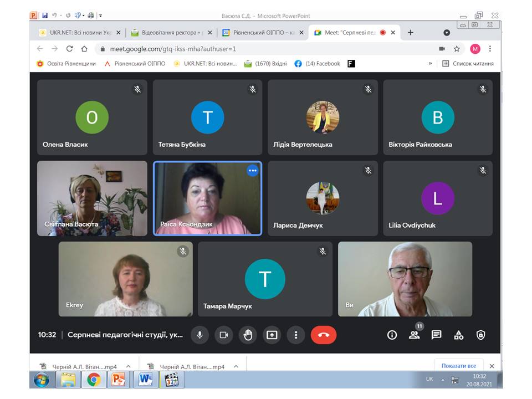
Task: Switch to PowerPoint on the taskbar
Action: pos(118,380)
